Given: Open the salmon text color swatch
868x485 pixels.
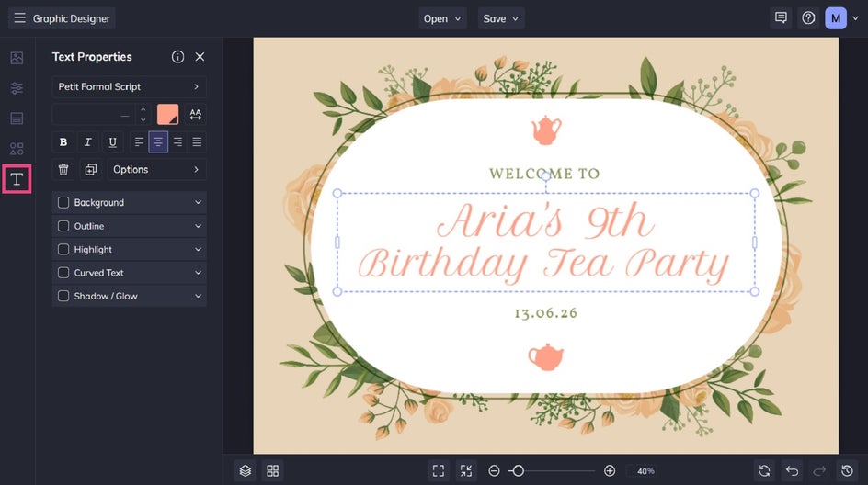Looking at the screenshot, I should (167, 115).
